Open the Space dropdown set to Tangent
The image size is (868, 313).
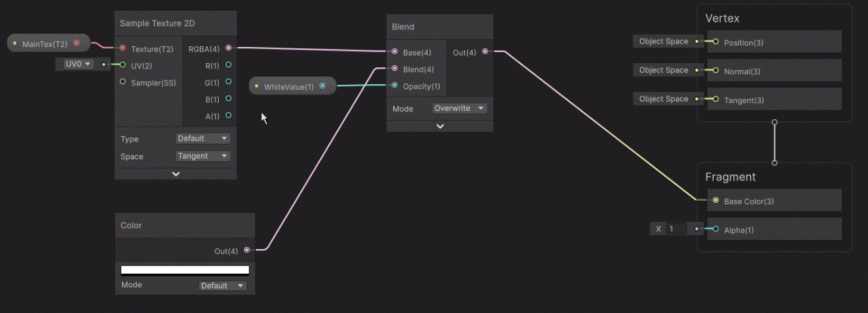pos(203,156)
